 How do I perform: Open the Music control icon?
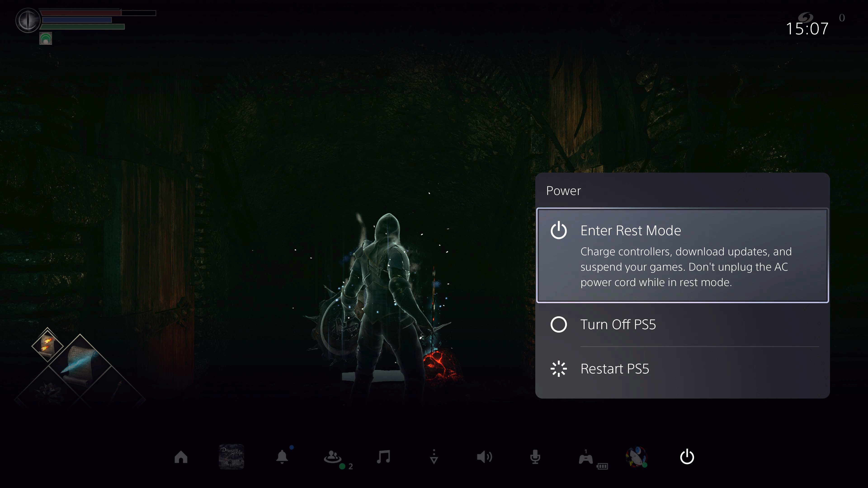[x=383, y=457]
